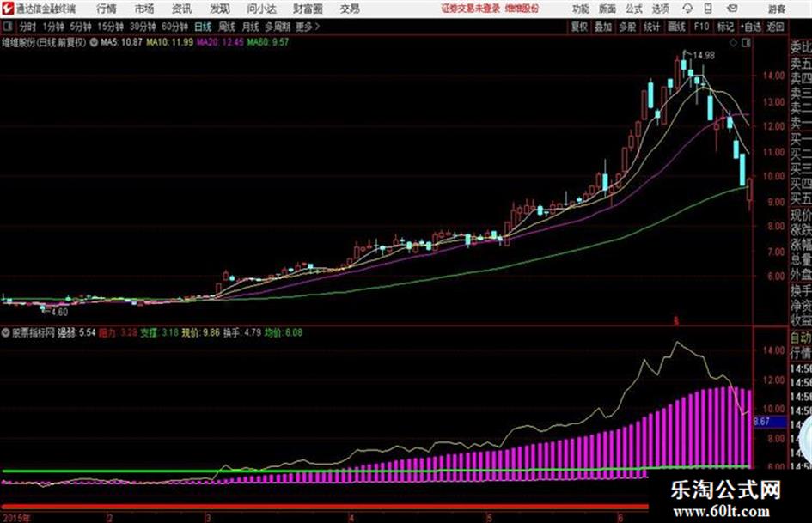Click the MA60: 9.57 indicator value
This screenshot has height=523, width=812.
point(268,42)
